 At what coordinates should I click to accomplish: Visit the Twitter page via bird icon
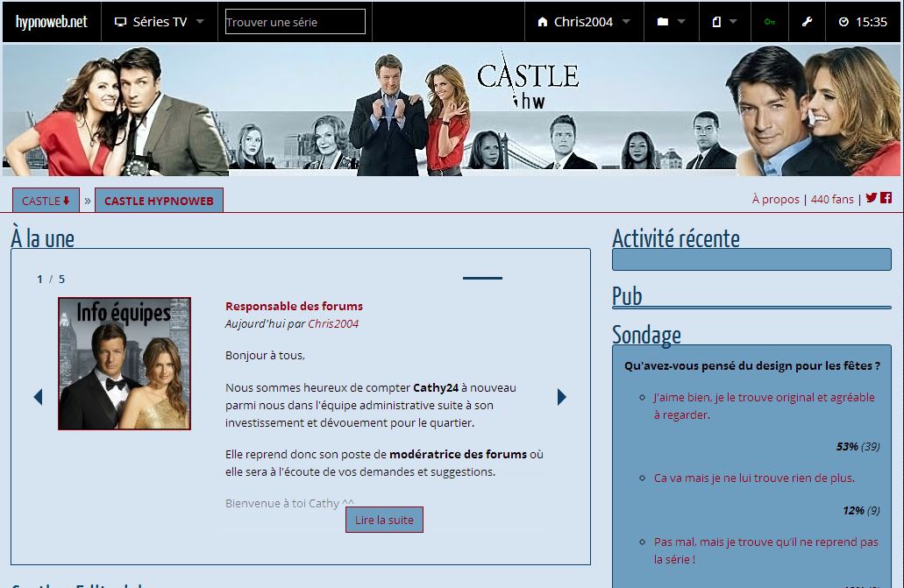click(872, 198)
